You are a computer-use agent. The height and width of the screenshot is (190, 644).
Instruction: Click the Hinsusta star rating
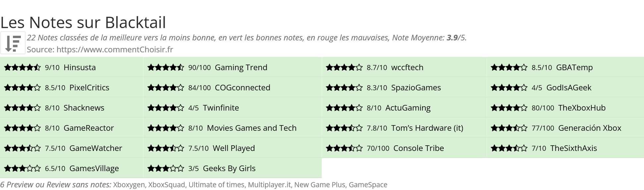pos(22,68)
